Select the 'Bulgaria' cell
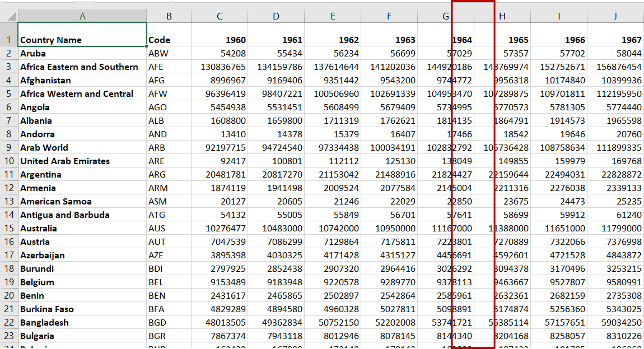The width and height of the screenshot is (644, 349). point(82,336)
